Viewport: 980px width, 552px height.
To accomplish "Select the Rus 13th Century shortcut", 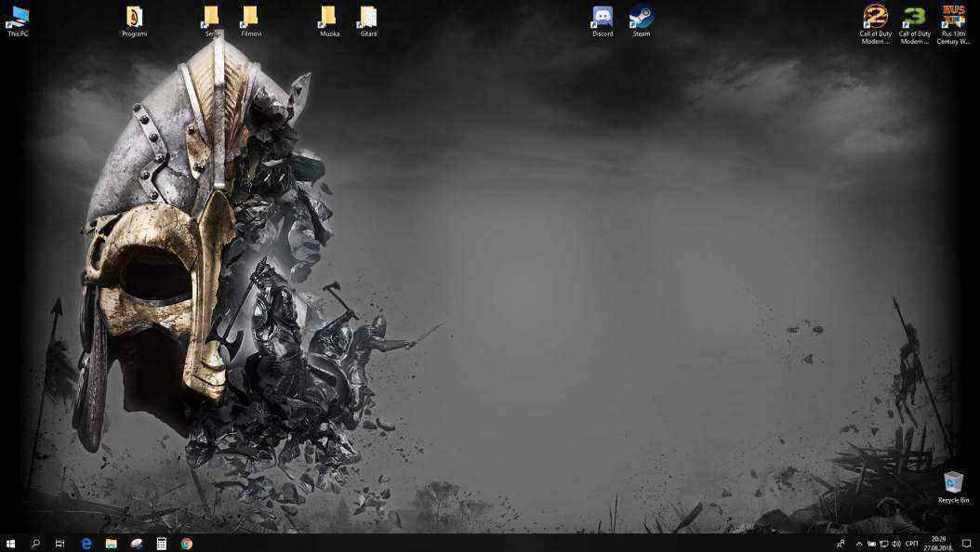I will (x=953, y=25).
